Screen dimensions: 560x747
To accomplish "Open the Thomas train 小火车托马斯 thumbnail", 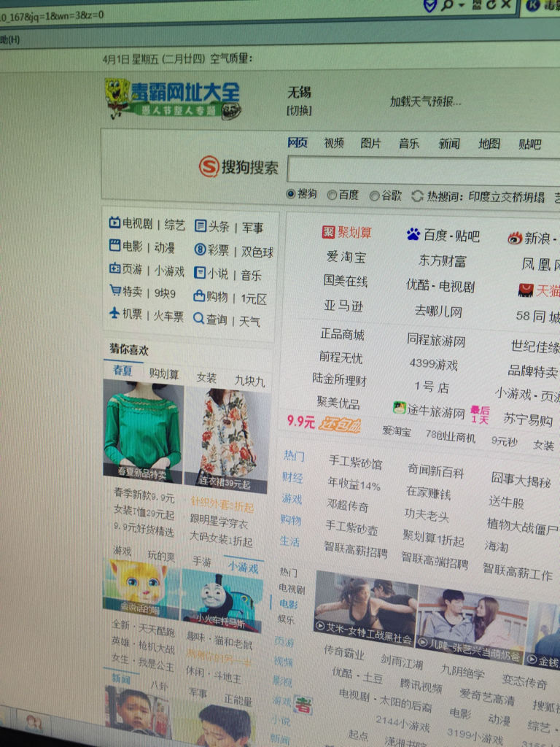I will click(x=222, y=600).
